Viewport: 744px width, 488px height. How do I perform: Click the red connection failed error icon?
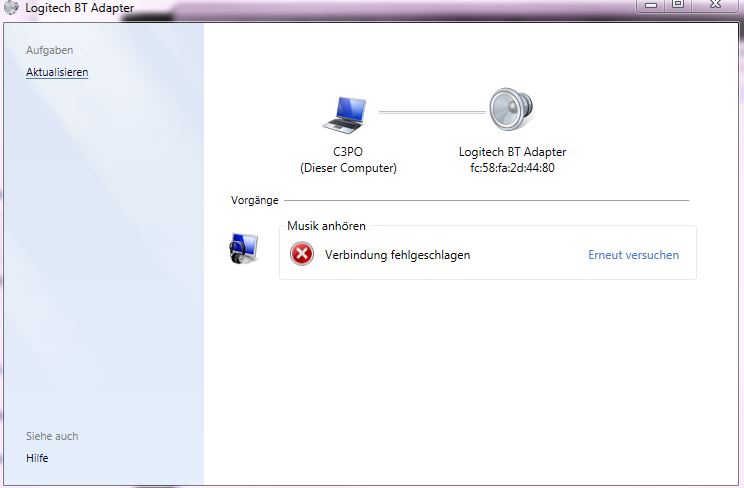pos(302,254)
